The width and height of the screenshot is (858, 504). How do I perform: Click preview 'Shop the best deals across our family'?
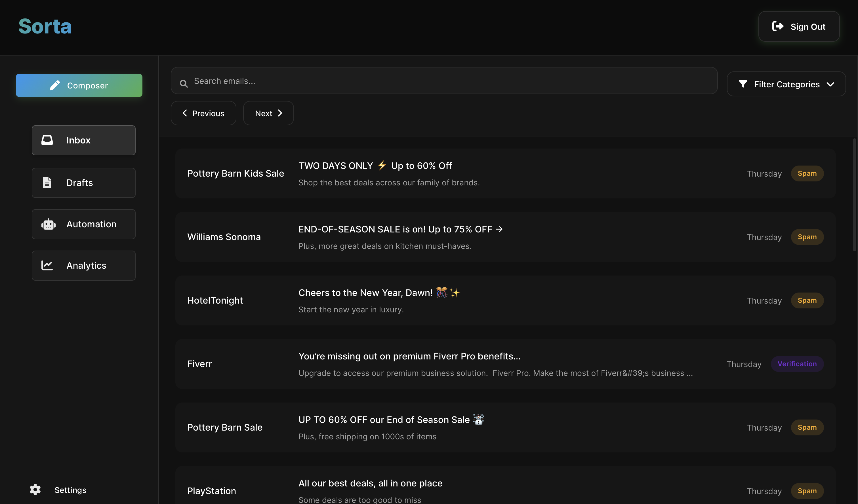pos(389,183)
